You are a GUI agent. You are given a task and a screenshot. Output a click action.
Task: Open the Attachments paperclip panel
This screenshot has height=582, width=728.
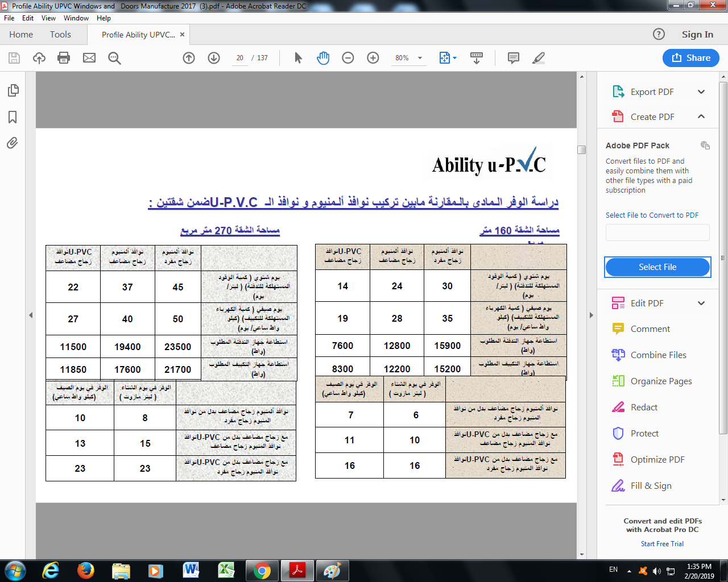pyautogui.click(x=13, y=143)
